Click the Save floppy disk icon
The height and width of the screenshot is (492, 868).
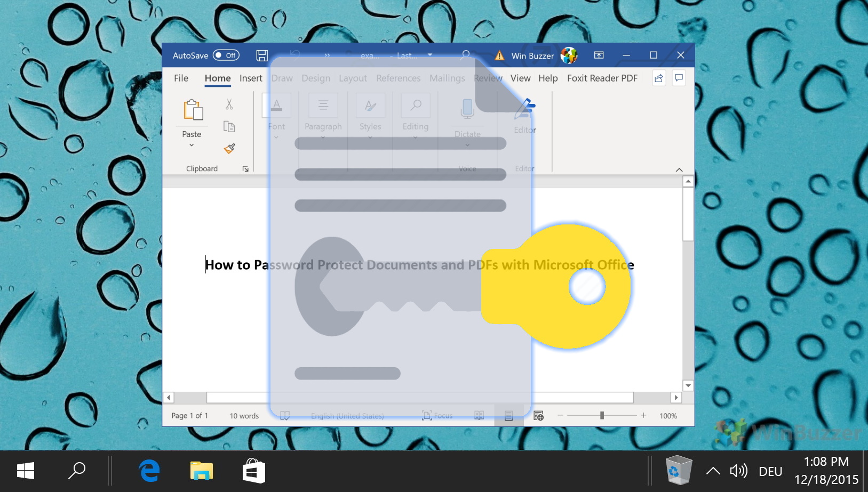click(x=262, y=55)
